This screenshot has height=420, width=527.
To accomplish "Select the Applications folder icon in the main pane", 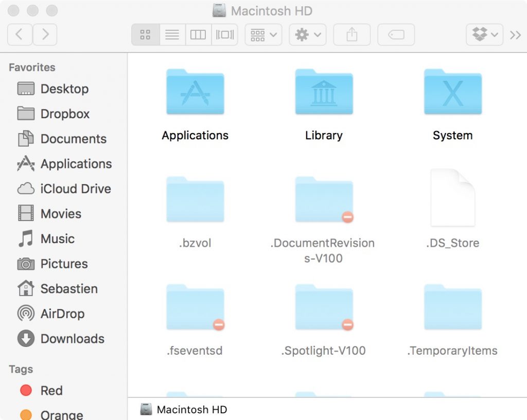I will click(195, 92).
